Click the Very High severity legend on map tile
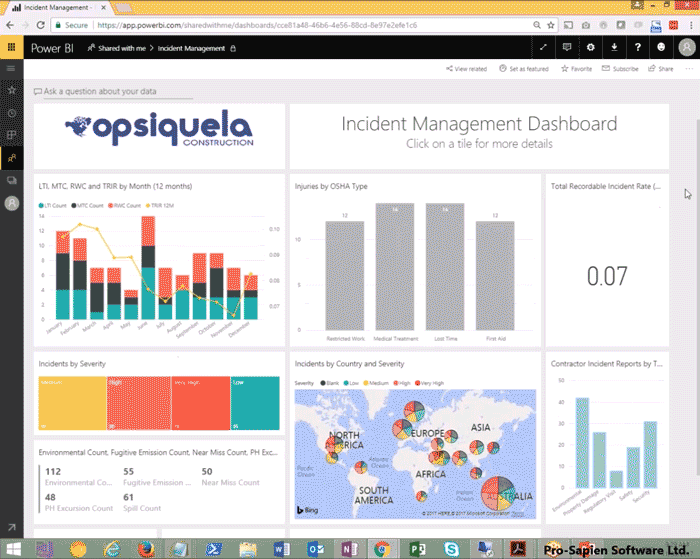700x559 pixels. pyautogui.click(x=429, y=383)
